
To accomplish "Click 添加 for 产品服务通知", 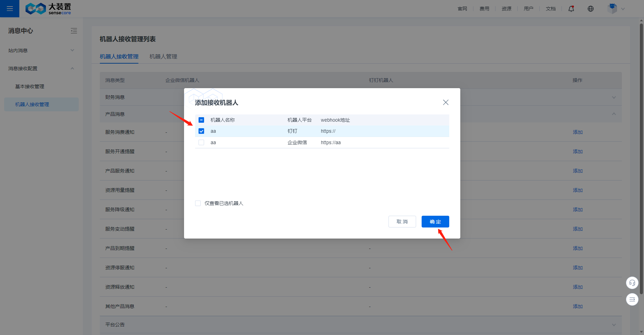I will coord(578,171).
